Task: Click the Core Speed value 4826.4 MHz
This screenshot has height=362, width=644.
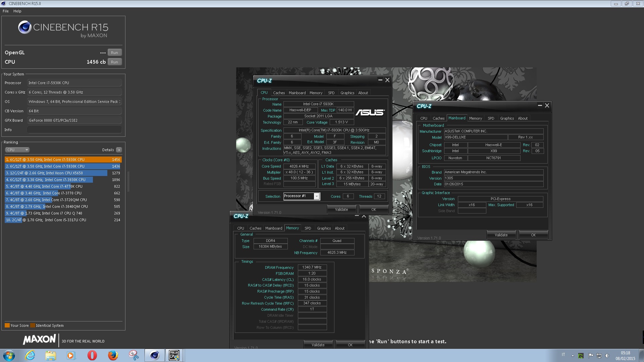Action: coord(299,166)
